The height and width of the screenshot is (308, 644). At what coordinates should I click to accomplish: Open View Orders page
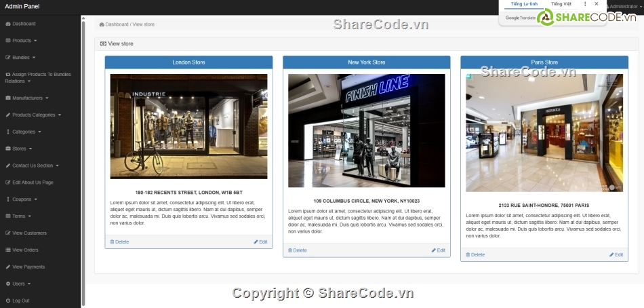[x=22, y=250]
